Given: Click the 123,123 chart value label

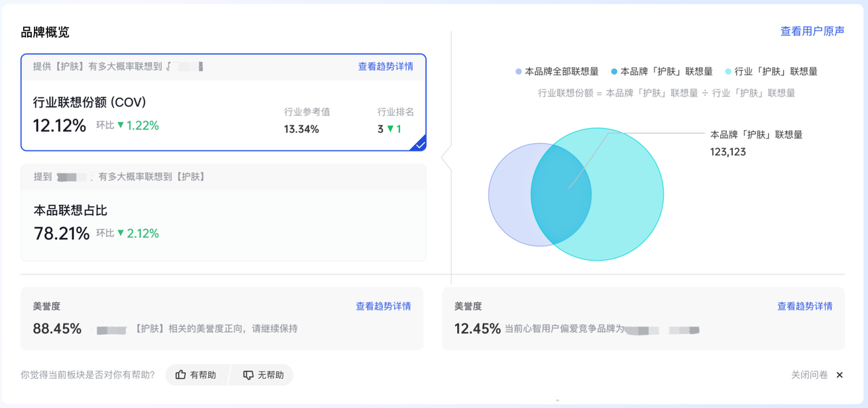Looking at the screenshot, I should [728, 152].
